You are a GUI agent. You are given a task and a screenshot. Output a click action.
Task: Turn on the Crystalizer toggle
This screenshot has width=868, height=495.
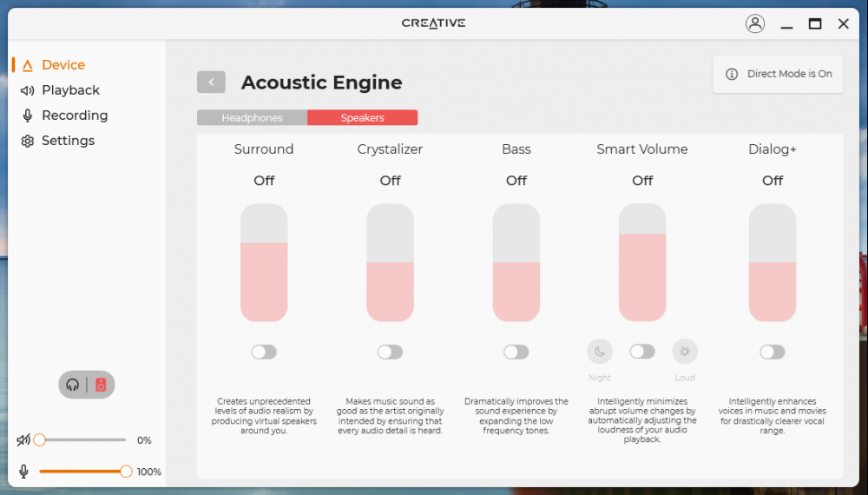click(x=390, y=352)
